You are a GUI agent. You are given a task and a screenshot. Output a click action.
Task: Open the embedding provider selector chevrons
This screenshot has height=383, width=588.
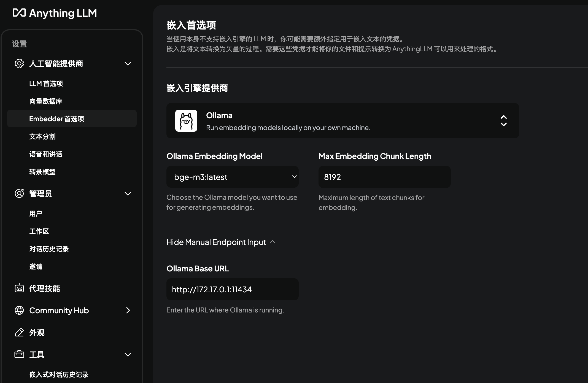[504, 120]
